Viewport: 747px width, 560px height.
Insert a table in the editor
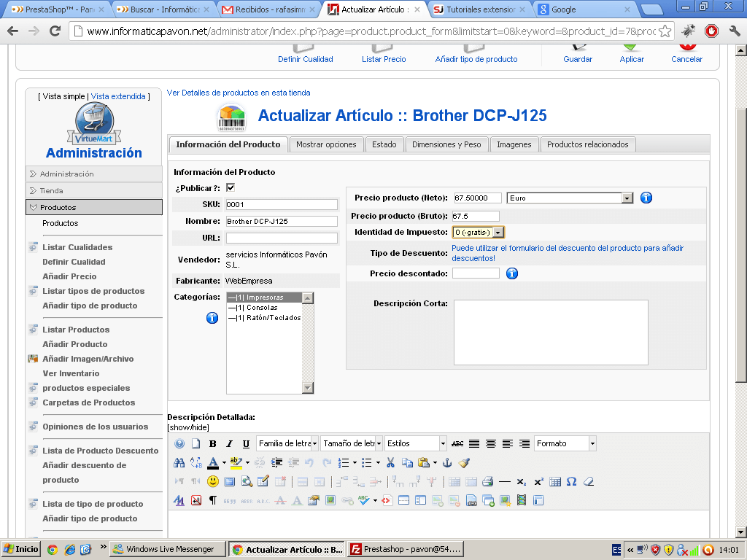tap(555, 481)
